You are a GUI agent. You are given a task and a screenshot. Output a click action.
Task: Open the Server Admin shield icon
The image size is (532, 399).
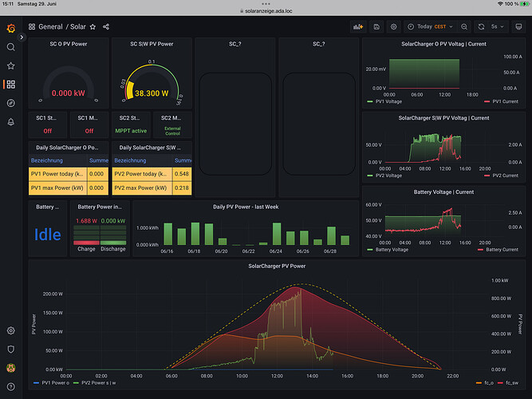click(x=11, y=350)
